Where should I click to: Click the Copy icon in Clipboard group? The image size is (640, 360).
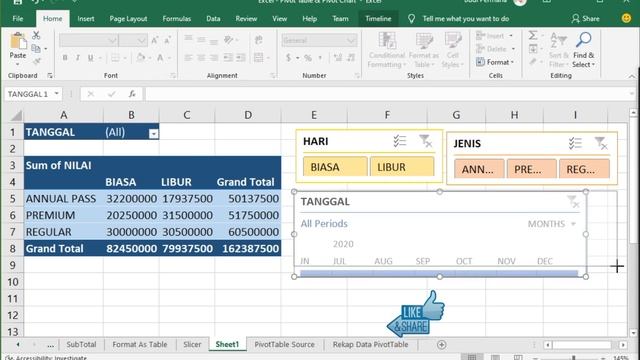(x=36, y=49)
